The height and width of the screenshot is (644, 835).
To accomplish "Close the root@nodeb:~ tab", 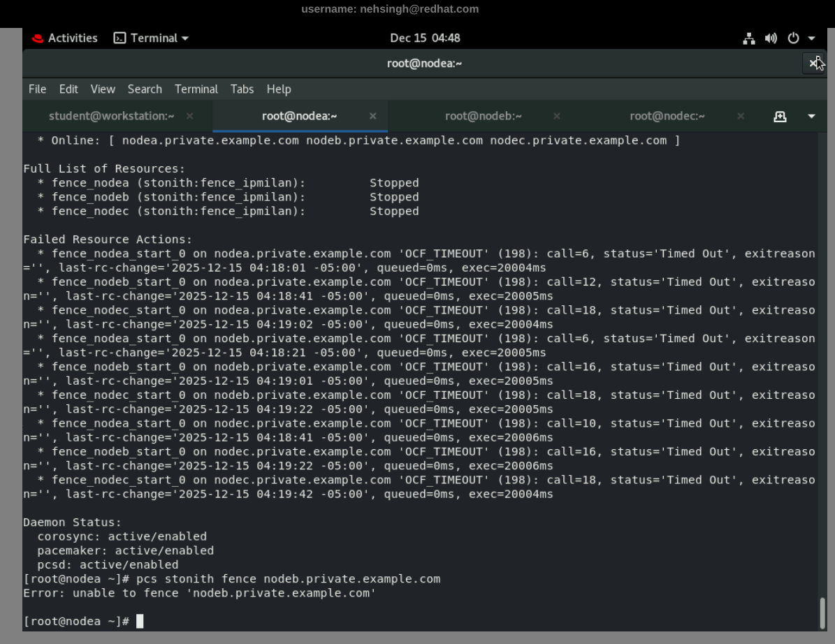I will pyautogui.click(x=556, y=116).
